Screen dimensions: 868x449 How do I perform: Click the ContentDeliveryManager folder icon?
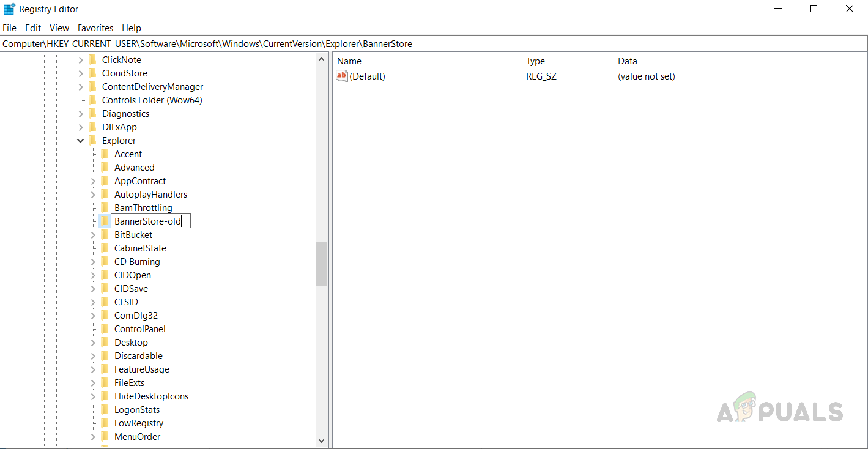pyautogui.click(x=93, y=86)
